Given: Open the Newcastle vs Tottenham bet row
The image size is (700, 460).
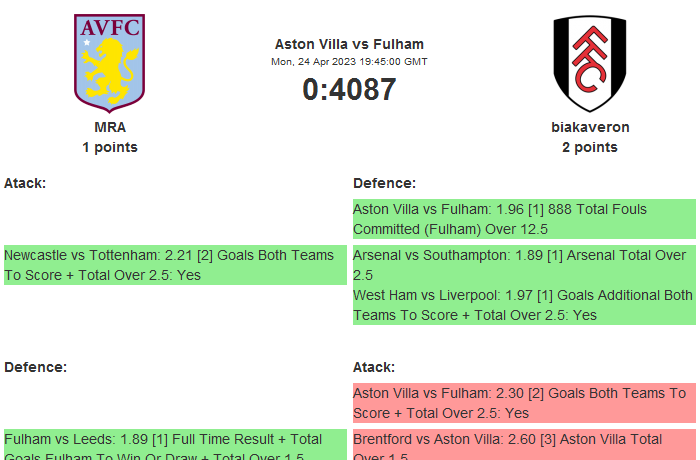Looking at the screenshot, I should (x=175, y=265).
